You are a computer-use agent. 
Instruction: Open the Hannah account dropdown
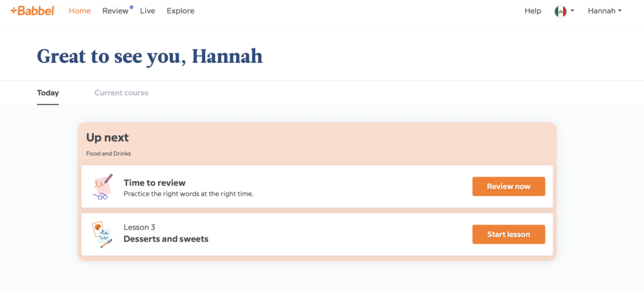pos(604,11)
